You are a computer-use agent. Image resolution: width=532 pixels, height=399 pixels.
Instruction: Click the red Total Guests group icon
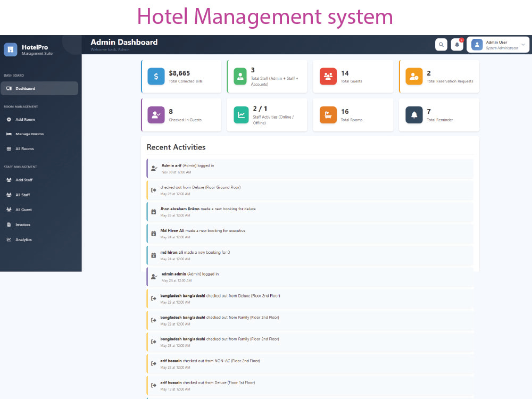pyautogui.click(x=328, y=76)
